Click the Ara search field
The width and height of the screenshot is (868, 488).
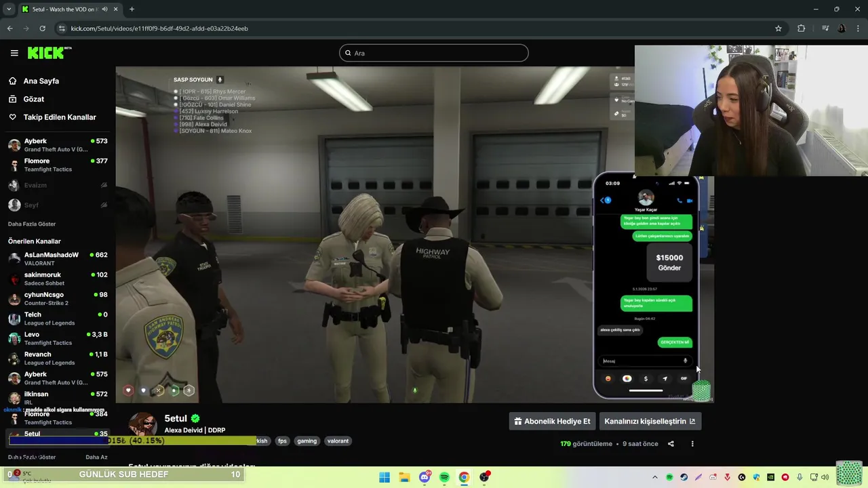(433, 53)
